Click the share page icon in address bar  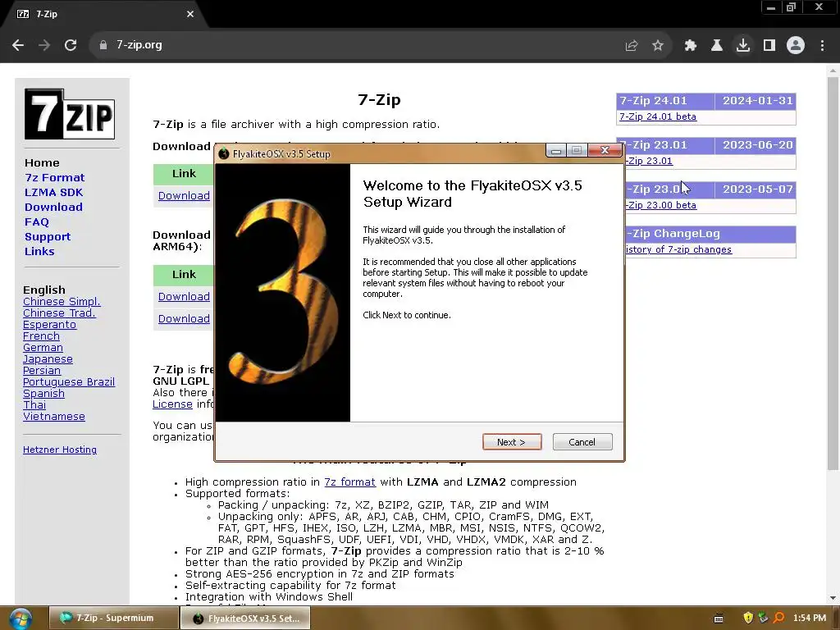632,46
